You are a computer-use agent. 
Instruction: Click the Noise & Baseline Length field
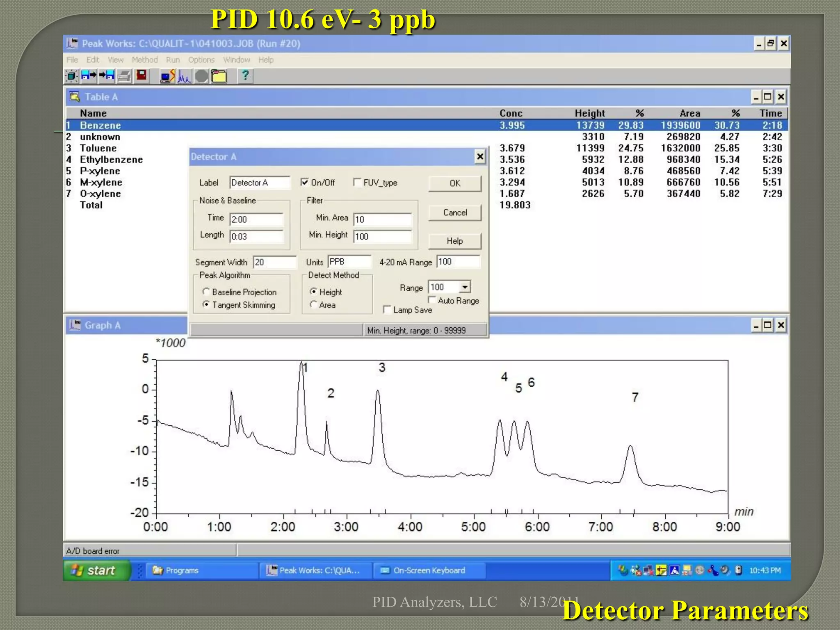click(x=256, y=236)
